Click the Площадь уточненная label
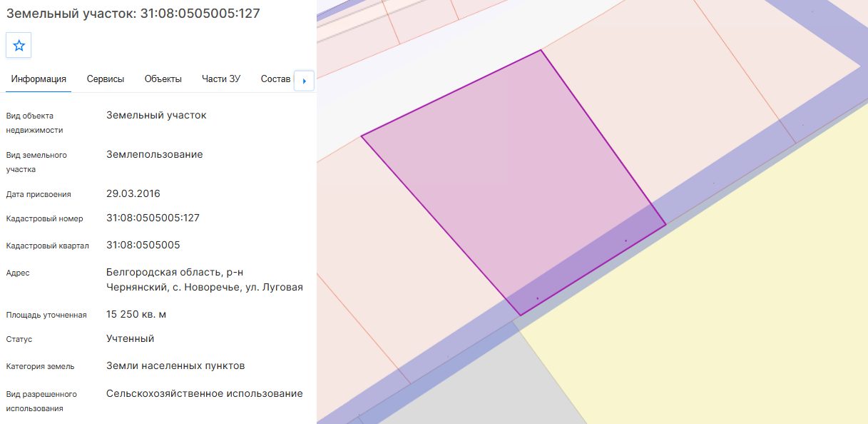The height and width of the screenshot is (424, 868). [x=46, y=315]
